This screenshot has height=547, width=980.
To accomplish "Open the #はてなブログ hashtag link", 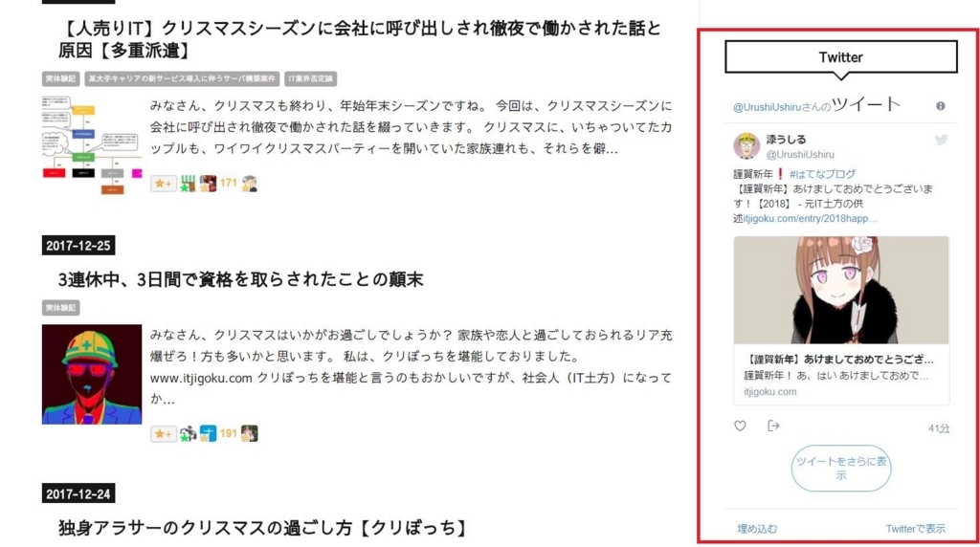I will [x=822, y=174].
